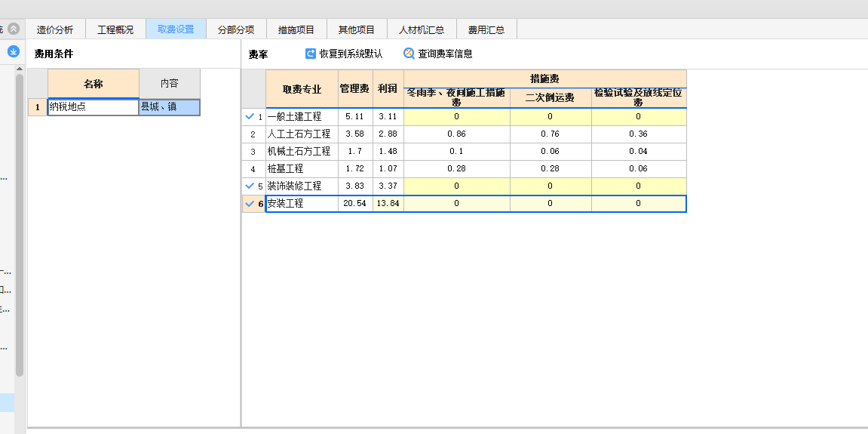This screenshot has width=868, height=434.
Task: Select the 人工土石方工程 cell
Action: point(302,134)
